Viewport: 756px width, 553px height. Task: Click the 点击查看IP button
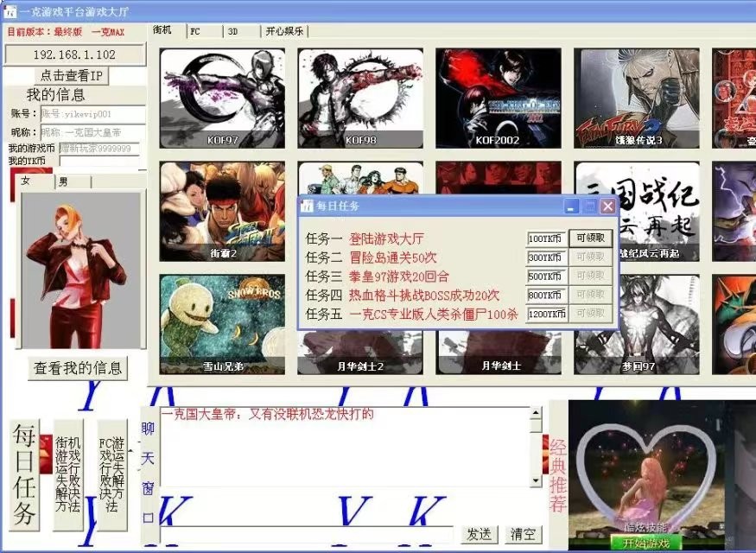point(72,76)
